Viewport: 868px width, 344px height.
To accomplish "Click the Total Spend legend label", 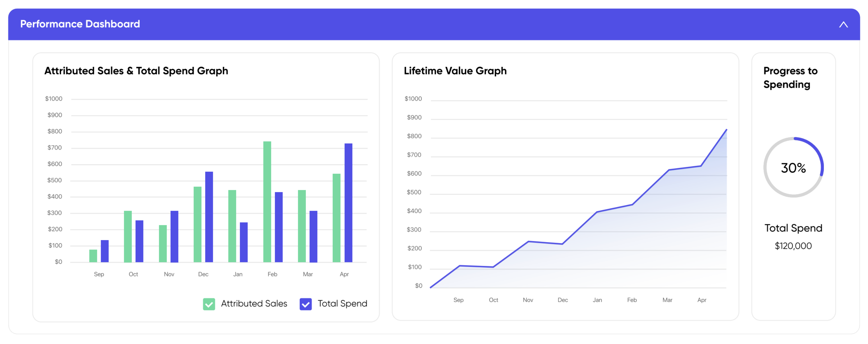I will [342, 304].
